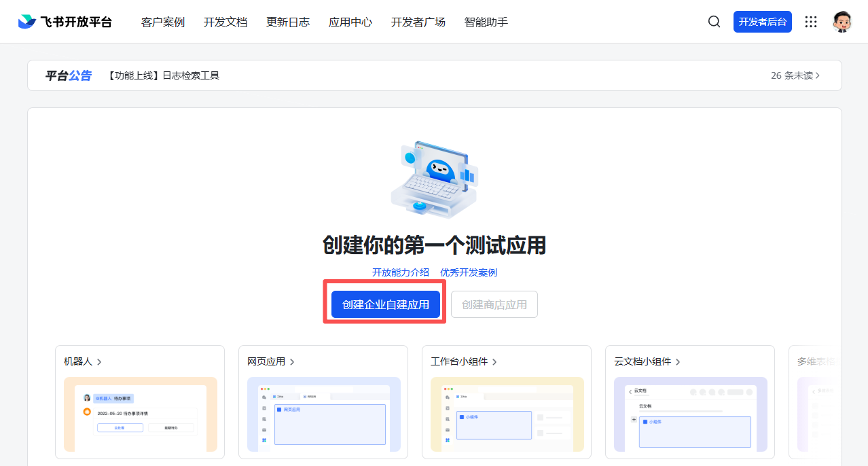868x466 pixels.
Task: Open the user avatar menu
Action: pyautogui.click(x=842, y=21)
